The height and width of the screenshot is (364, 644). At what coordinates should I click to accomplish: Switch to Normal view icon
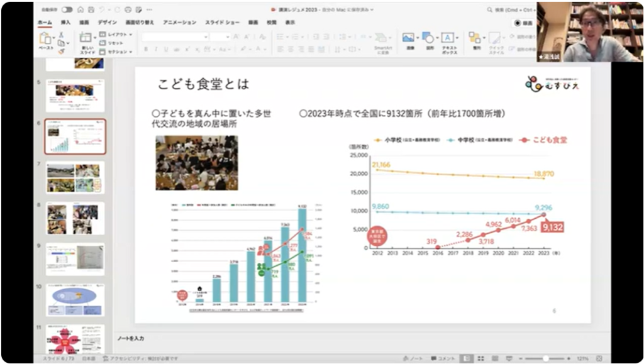(x=467, y=359)
